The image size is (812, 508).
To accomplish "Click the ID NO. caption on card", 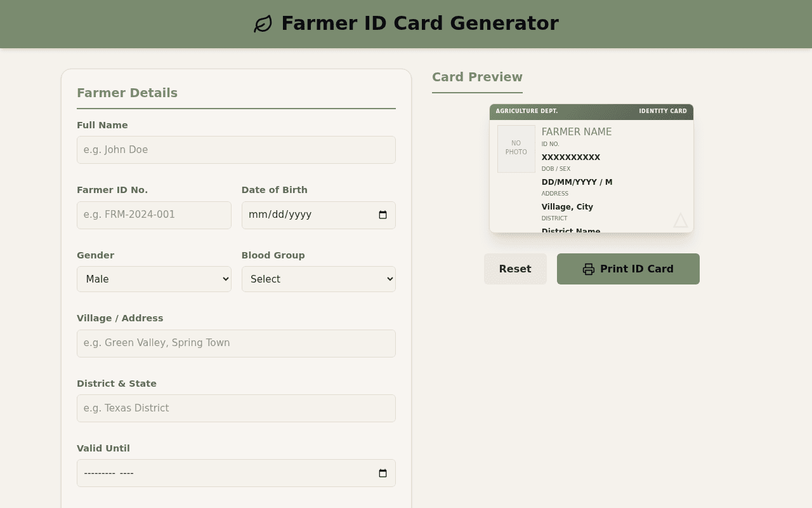I will pos(551,144).
